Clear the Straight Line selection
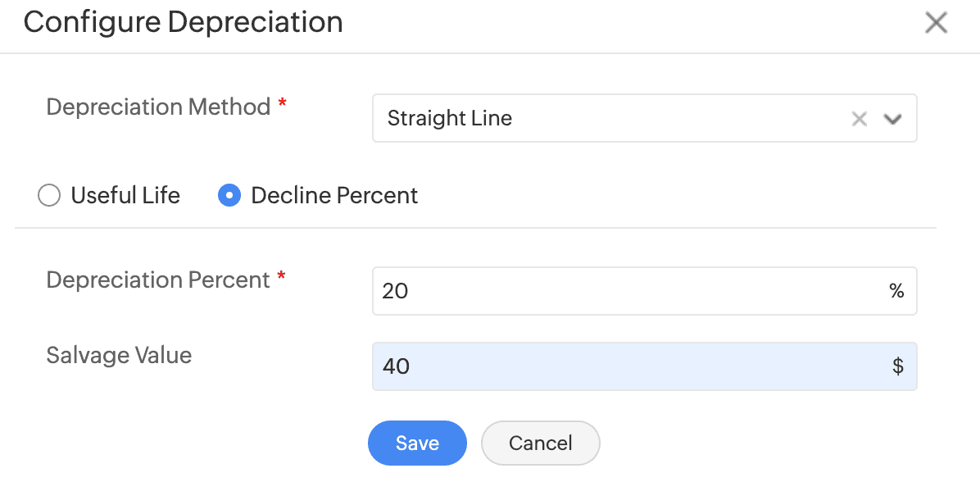The height and width of the screenshot is (482, 980). pos(859,119)
